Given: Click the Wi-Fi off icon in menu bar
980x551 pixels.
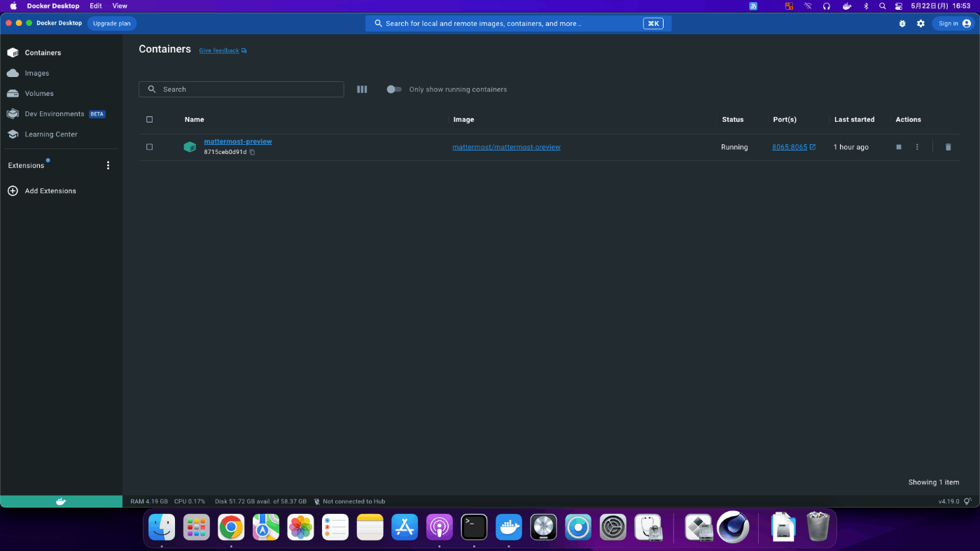Looking at the screenshot, I should [x=808, y=6].
